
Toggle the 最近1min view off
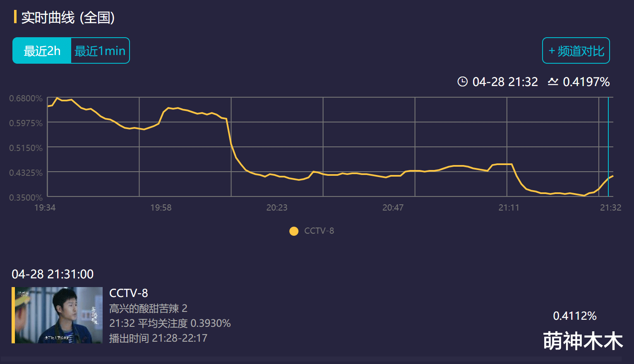[100, 50]
